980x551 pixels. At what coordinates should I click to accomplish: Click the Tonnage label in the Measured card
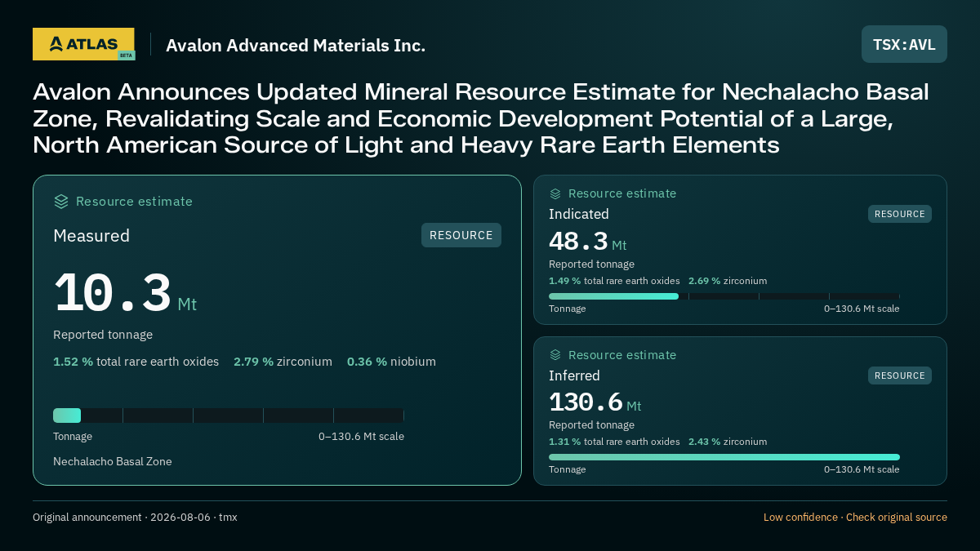73,437
